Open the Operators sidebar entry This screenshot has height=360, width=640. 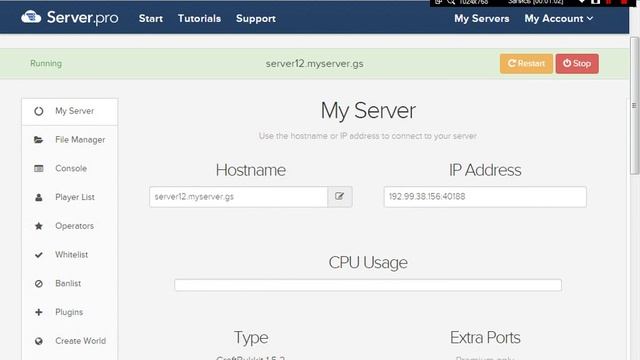pyautogui.click(x=70, y=226)
